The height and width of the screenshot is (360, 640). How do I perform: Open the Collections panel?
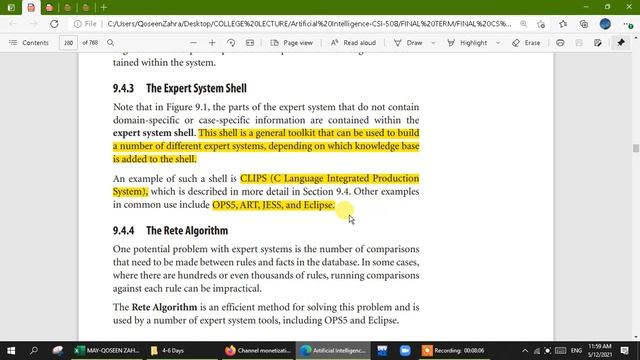(584, 24)
